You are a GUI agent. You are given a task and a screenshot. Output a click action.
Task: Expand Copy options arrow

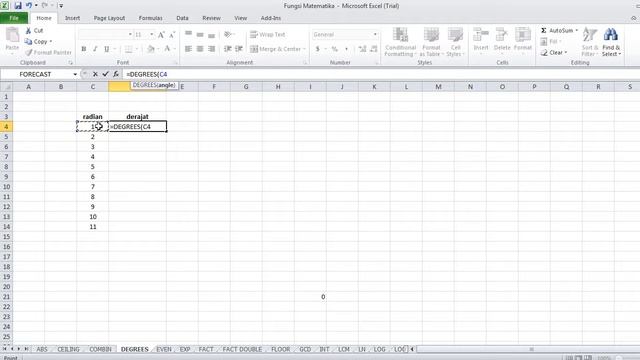coord(51,42)
